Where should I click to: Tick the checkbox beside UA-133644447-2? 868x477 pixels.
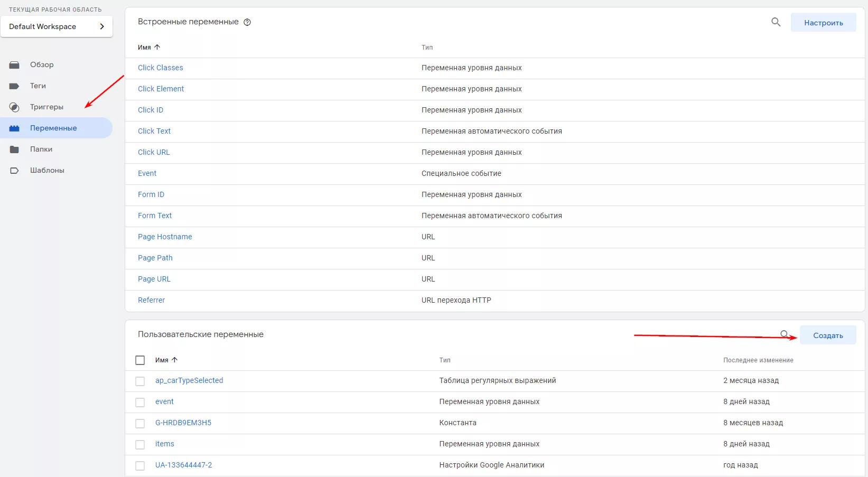click(x=140, y=465)
